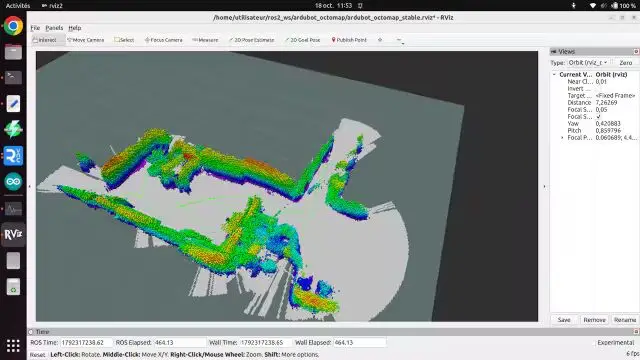Click the right panel collapse handle
The image size is (640, 360).
544,187
